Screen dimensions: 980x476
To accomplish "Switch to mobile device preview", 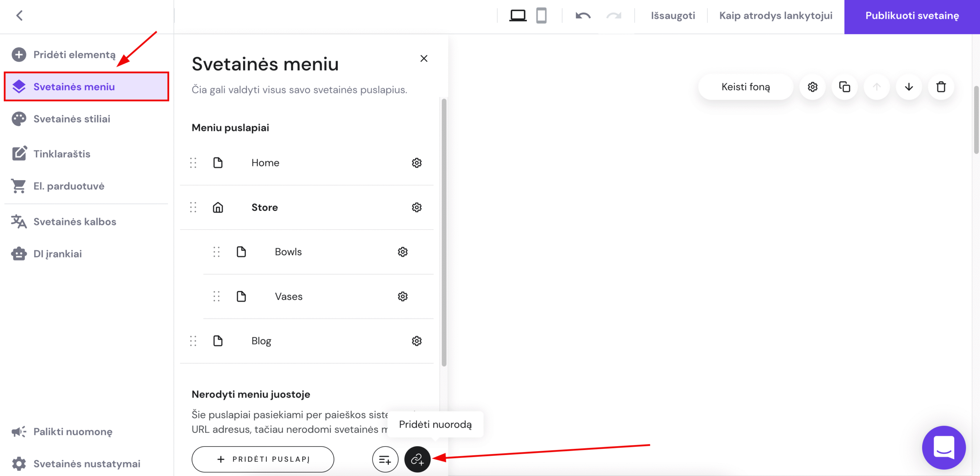I will coord(541,16).
